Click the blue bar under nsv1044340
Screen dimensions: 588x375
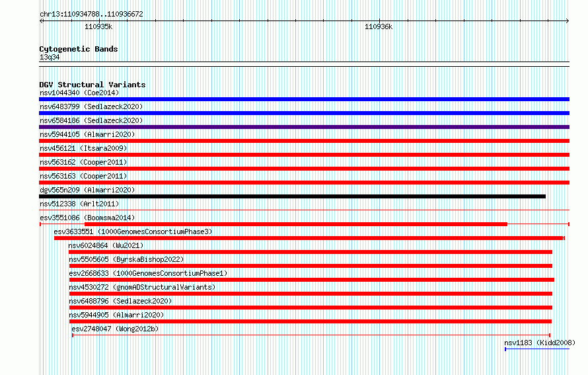(304, 99)
